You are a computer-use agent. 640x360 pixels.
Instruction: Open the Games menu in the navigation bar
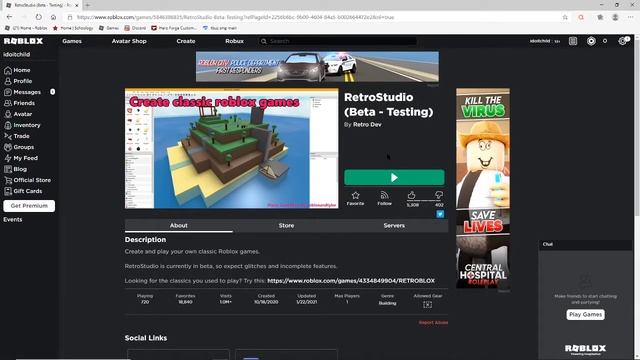(x=72, y=41)
